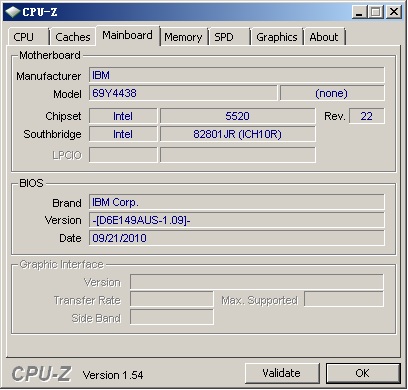Select the Mainboard tab

pos(128,35)
